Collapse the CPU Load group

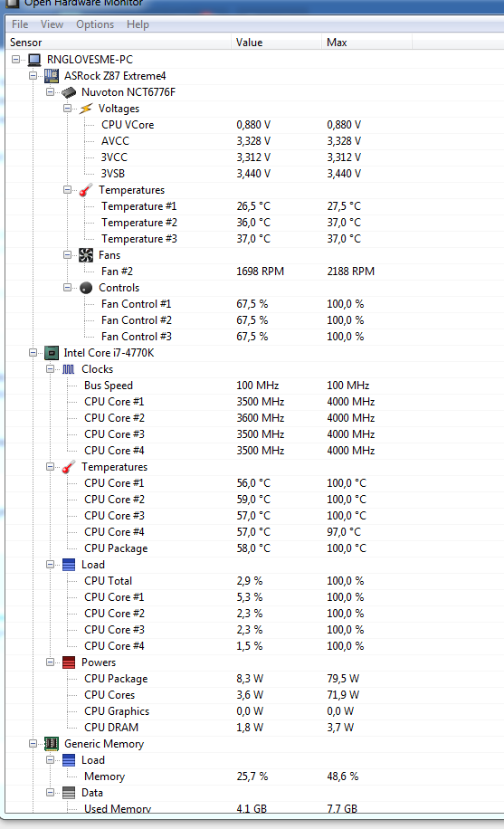(50, 565)
